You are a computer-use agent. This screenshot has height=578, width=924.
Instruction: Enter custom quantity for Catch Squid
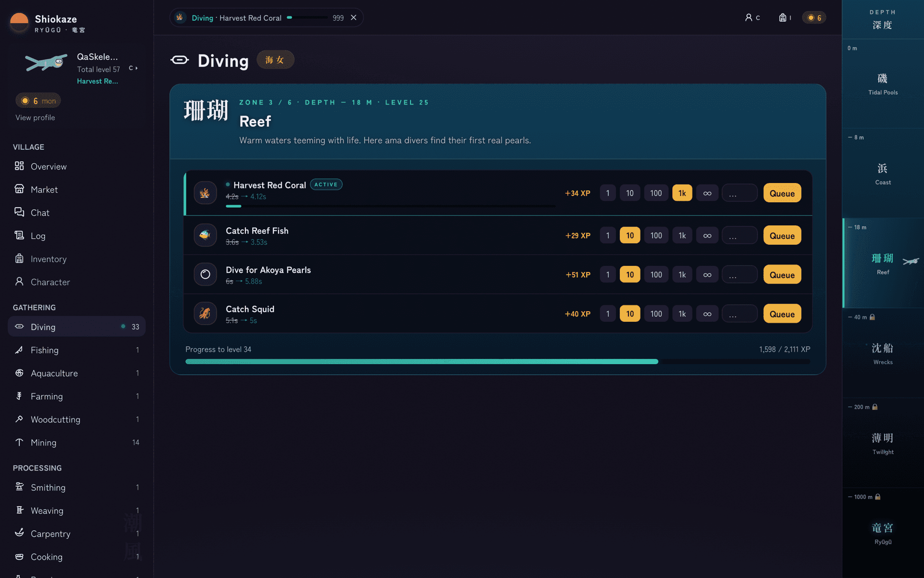(740, 314)
